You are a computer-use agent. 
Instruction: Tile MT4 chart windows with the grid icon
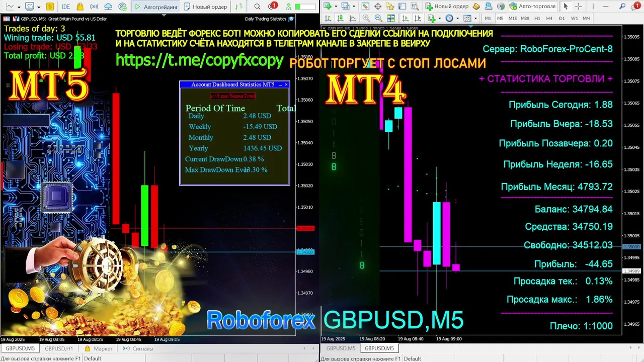pyautogui.click(x=391, y=18)
